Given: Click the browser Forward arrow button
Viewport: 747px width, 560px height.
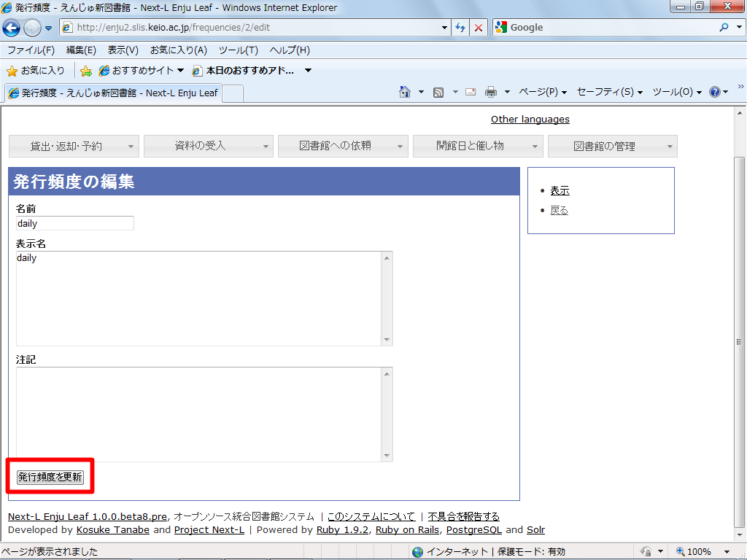Looking at the screenshot, I should [32, 28].
